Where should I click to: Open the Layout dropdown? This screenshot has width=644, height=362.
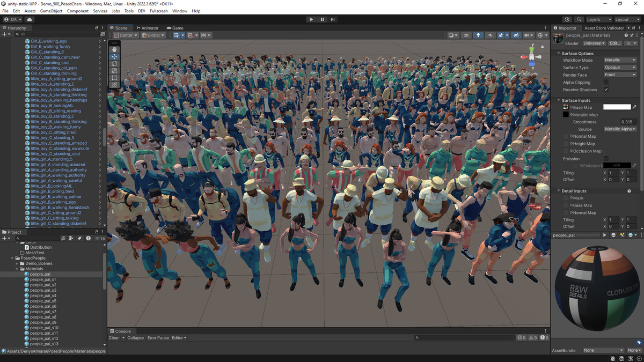click(627, 19)
